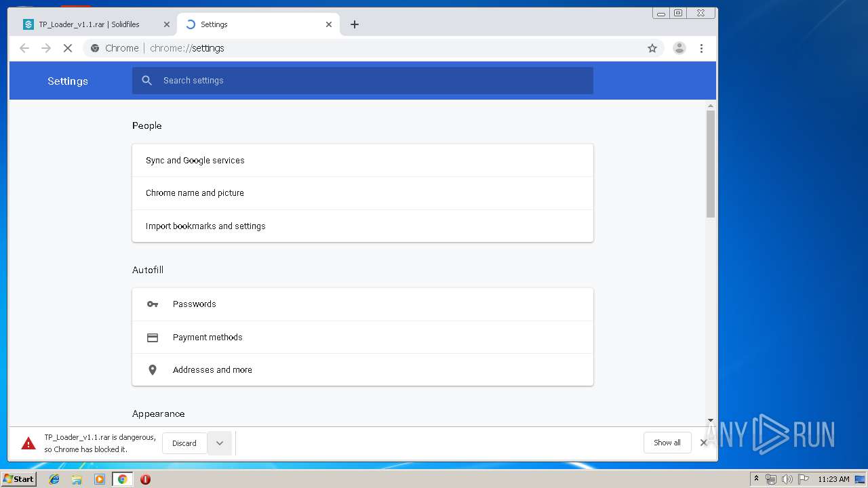868x488 pixels.
Task: Open Sync and Google services
Action: click(363, 161)
